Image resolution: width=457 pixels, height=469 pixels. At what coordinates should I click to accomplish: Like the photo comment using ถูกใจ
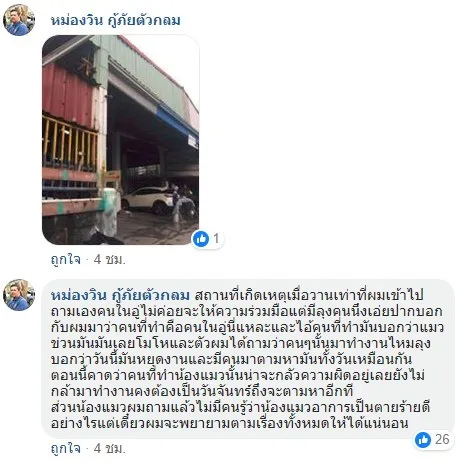pos(66,259)
